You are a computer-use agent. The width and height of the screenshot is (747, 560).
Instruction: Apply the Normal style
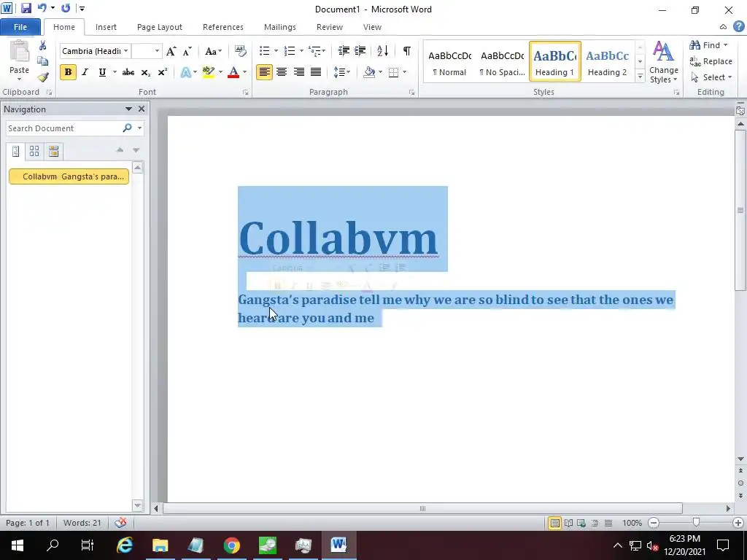coord(449,62)
